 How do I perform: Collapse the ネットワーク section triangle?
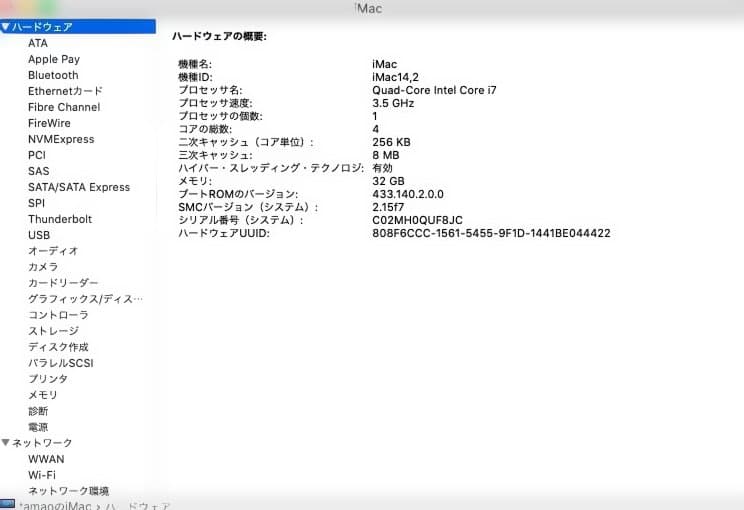(x=5, y=443)
